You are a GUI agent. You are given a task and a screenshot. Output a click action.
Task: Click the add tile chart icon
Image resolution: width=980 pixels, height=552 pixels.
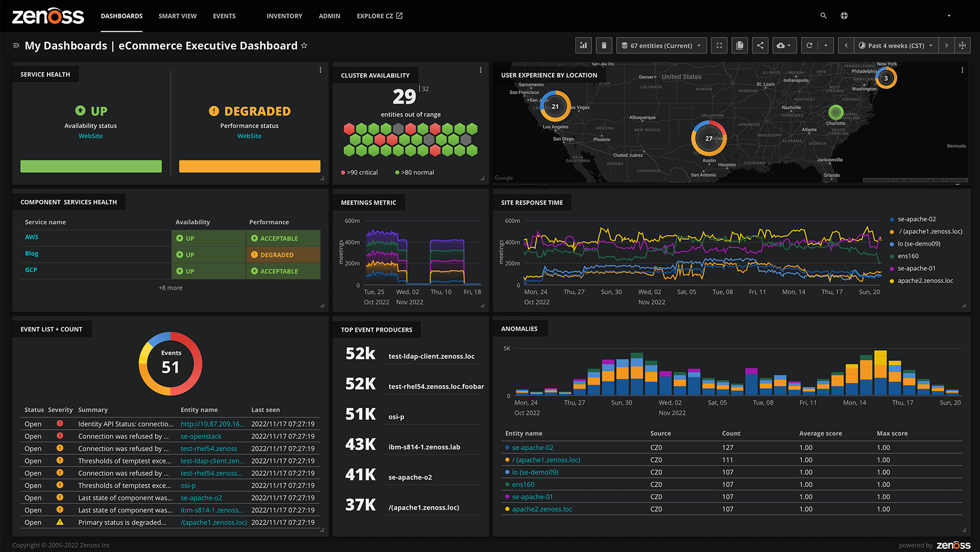(583, 46)
